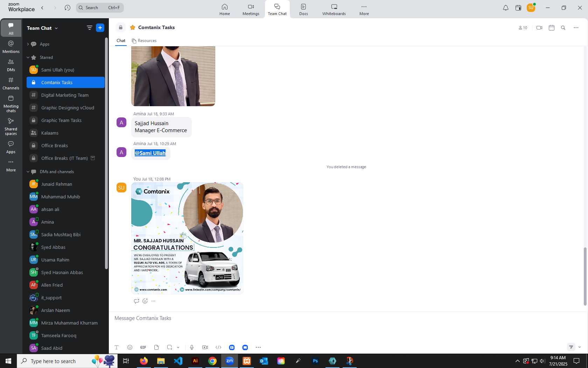
Task: Open the send options dropdown arrow
Action: 580,347
